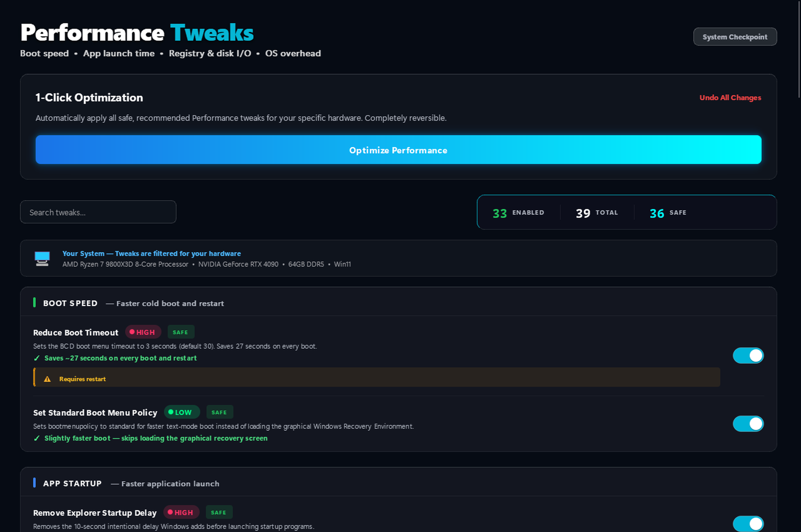Select the 'Boot speed' category in the header

click(x=44, y=53)
